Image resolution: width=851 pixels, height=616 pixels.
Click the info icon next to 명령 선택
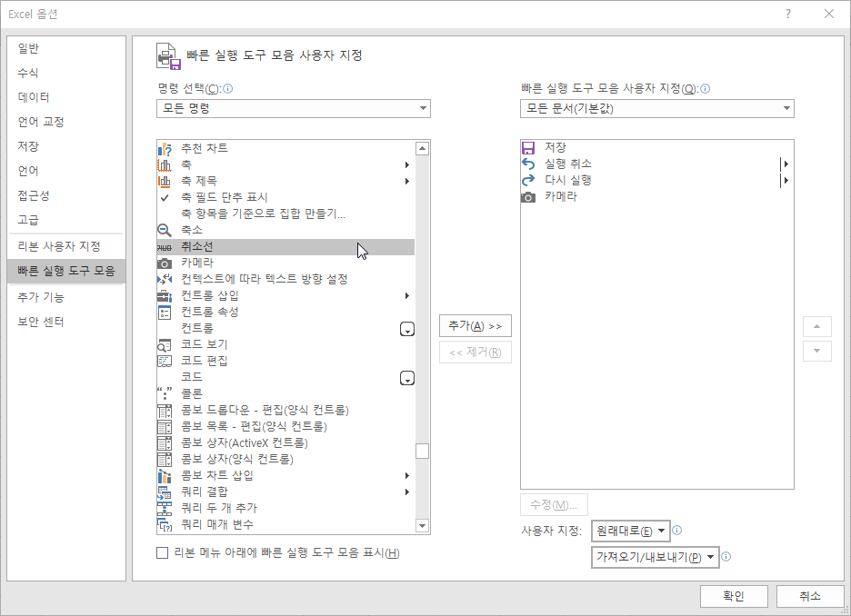(228, 88)
